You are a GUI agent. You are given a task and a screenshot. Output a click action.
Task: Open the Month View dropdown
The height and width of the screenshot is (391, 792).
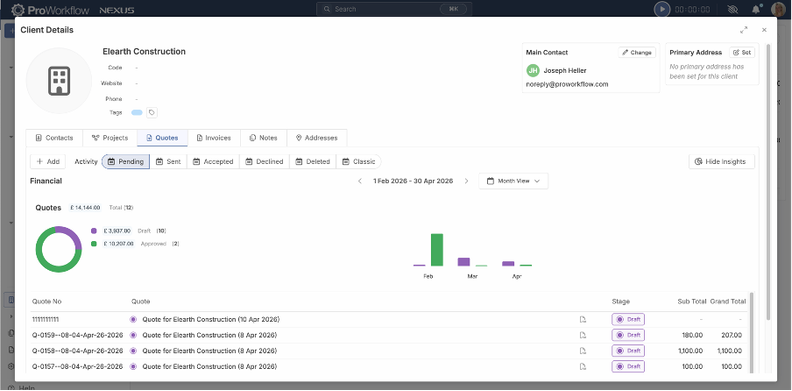[513, 181]
